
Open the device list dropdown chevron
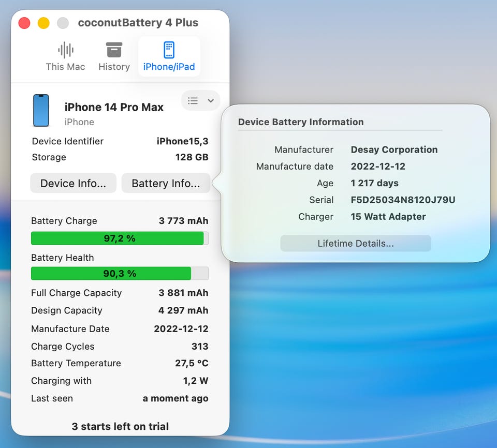(211, 101)
